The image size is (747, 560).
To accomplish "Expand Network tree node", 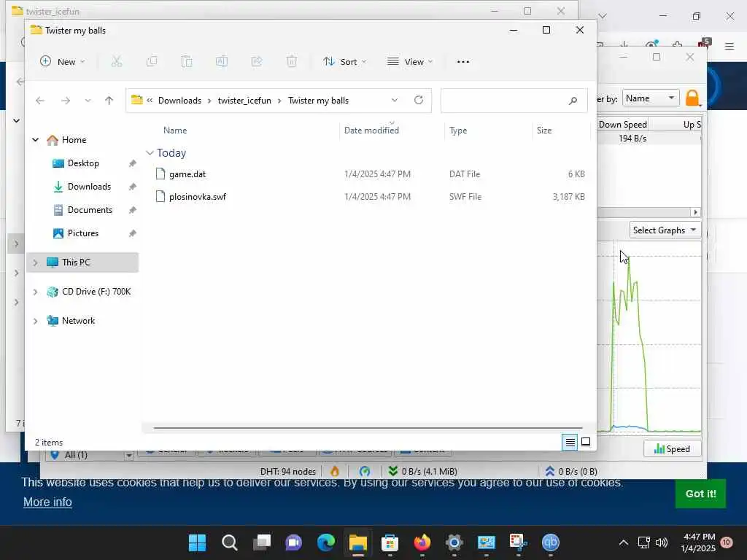I will pos(35,321).
